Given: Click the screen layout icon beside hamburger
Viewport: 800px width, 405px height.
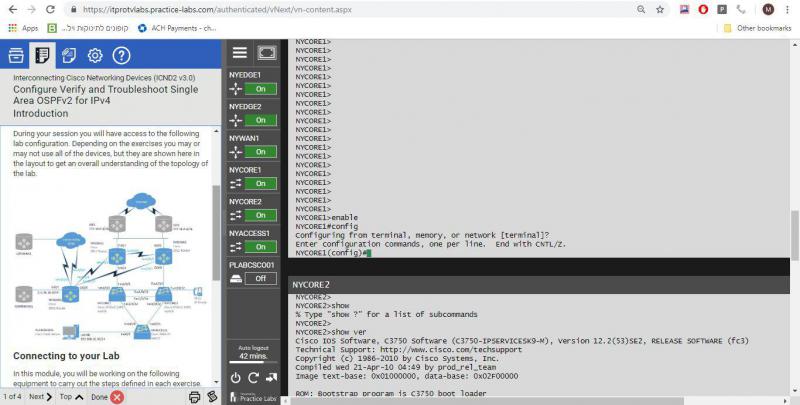Looking at the screenshot, I should coord(265,53).
